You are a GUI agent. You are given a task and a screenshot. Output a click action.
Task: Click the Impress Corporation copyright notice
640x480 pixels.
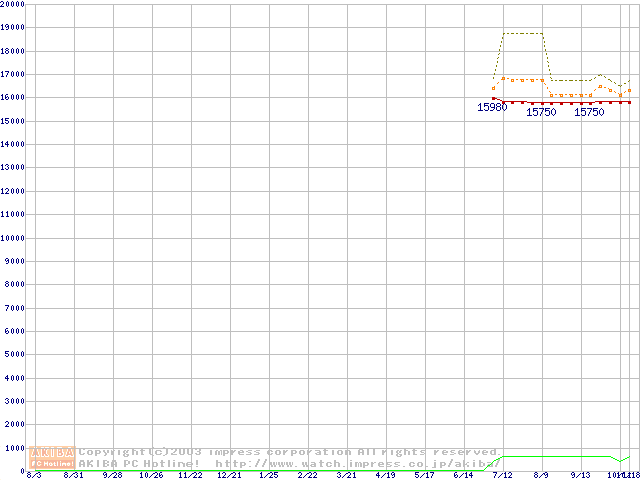click(290, 452)
